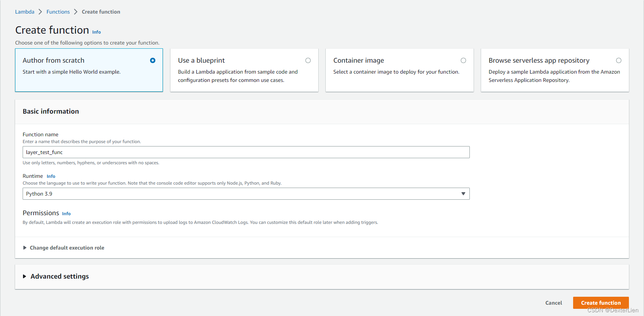644x316 pixels.
Task: Expand Change default execution role section
Action: (67, 248)
